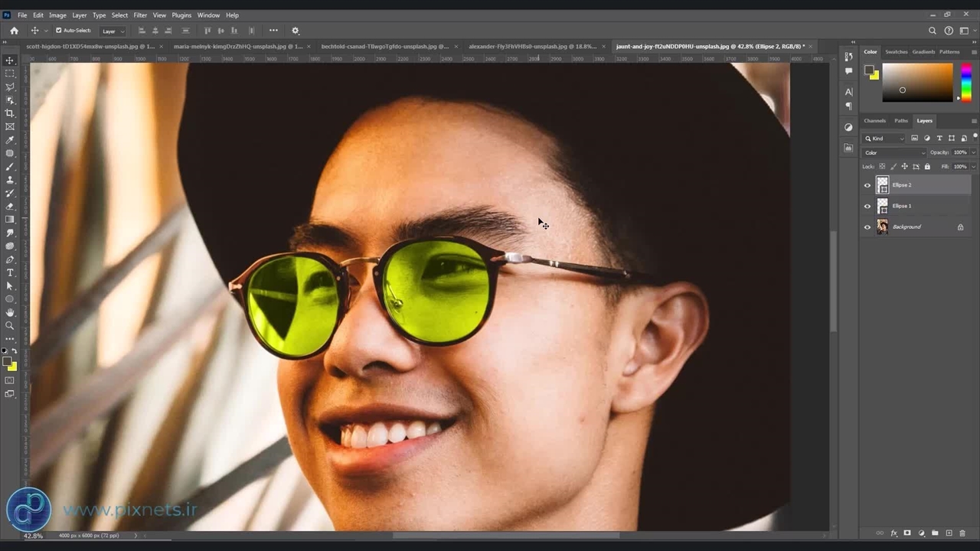
Task: Uncheck the Auto-Select checkbox
Action: pyautogui.click(x=59, y=31)
